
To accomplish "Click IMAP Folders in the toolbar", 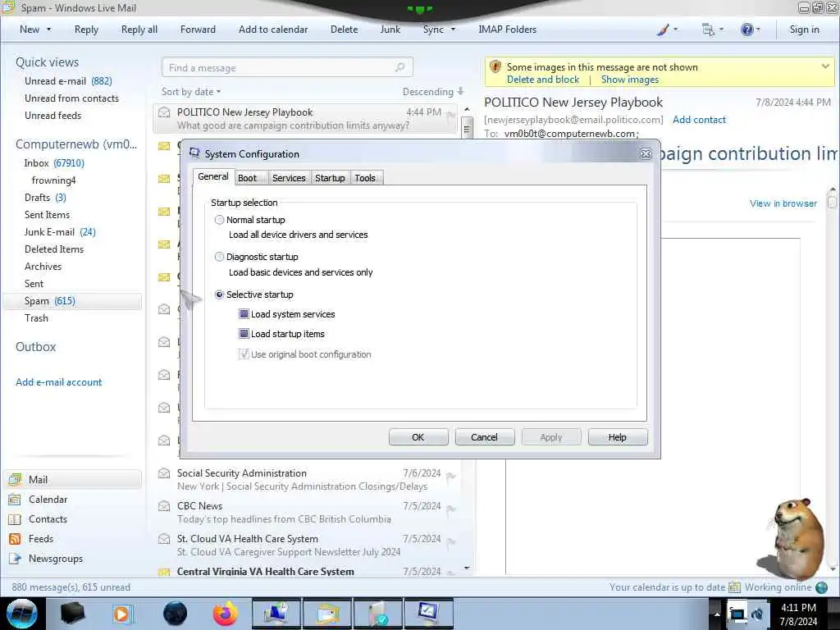I will pos(507,30).
